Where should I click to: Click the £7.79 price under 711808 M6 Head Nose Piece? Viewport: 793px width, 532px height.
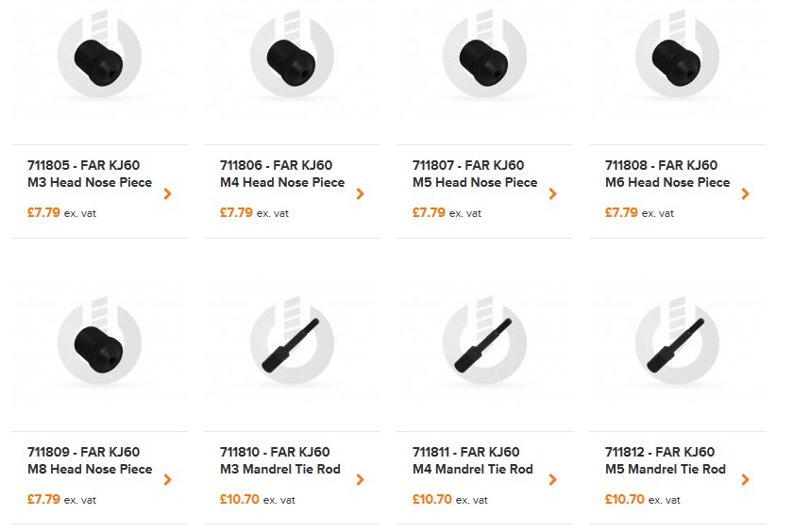(621, 213)
